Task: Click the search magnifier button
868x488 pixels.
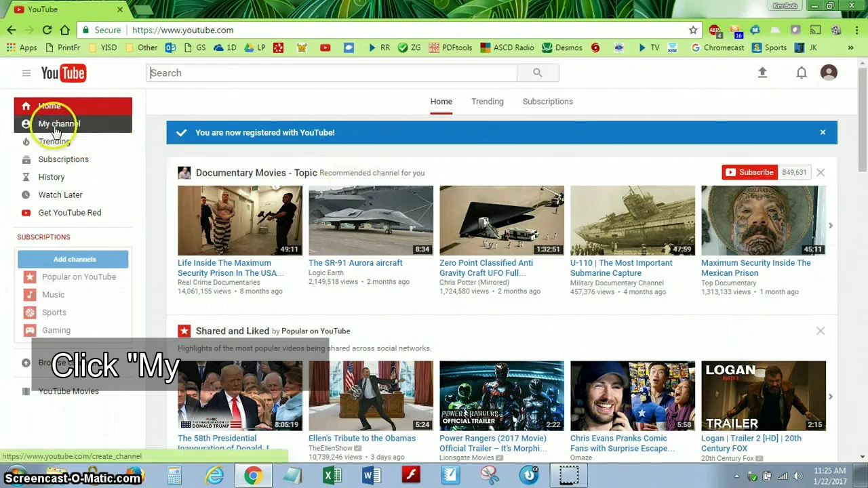Action: pos(537,73)
